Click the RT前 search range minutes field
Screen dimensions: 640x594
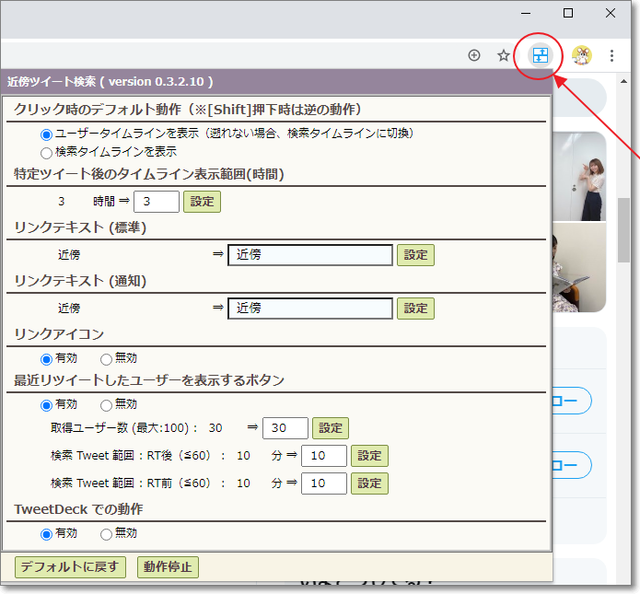pos(323,483)
